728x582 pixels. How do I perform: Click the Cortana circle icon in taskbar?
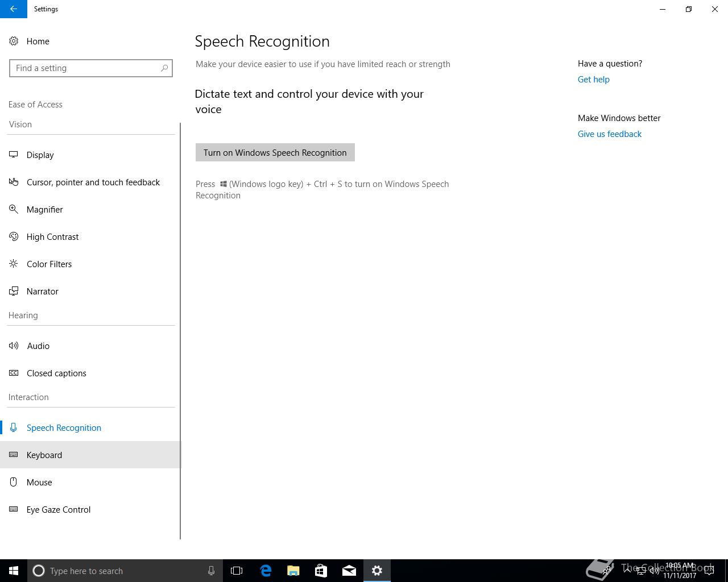pos(39,571)
